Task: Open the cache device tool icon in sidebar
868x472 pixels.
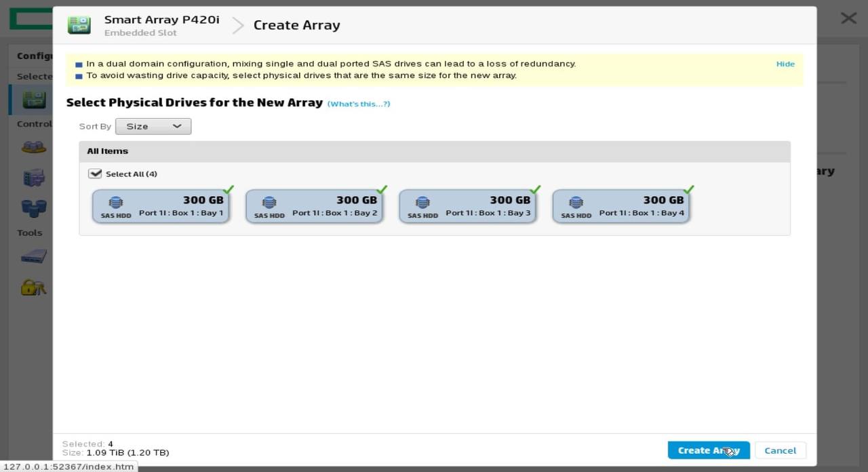Action: (x=33, y=256)
